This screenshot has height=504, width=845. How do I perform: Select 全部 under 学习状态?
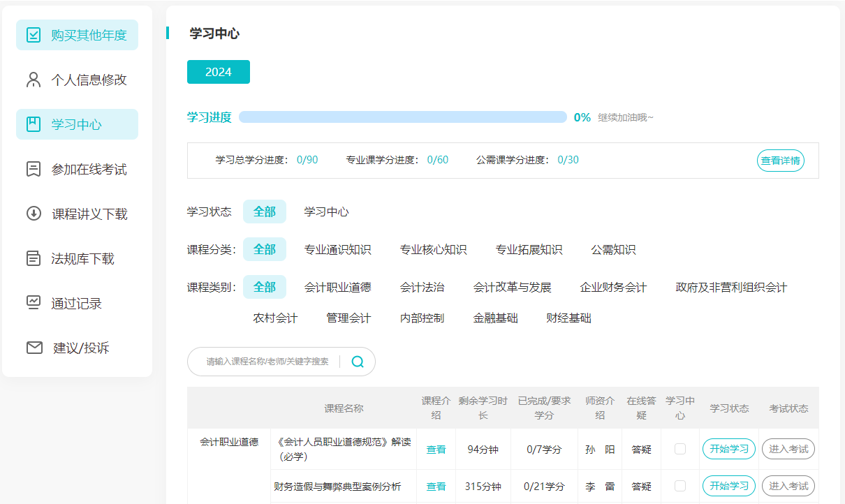click(264, 211)
